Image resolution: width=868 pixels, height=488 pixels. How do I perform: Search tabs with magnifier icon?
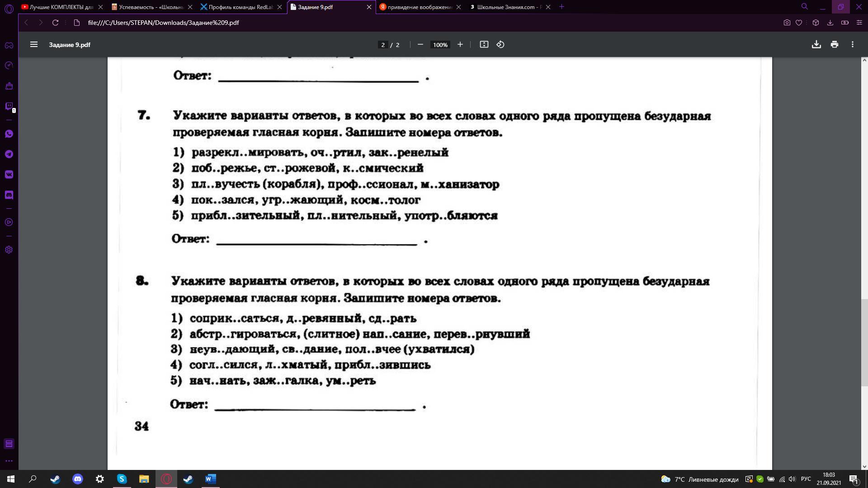tap(804, 7)
